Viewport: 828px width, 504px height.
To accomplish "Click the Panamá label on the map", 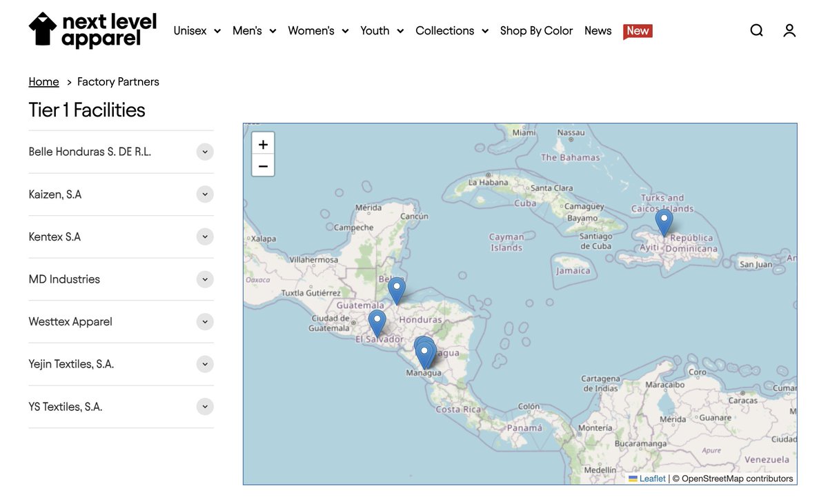I will [x=524, y=427].
